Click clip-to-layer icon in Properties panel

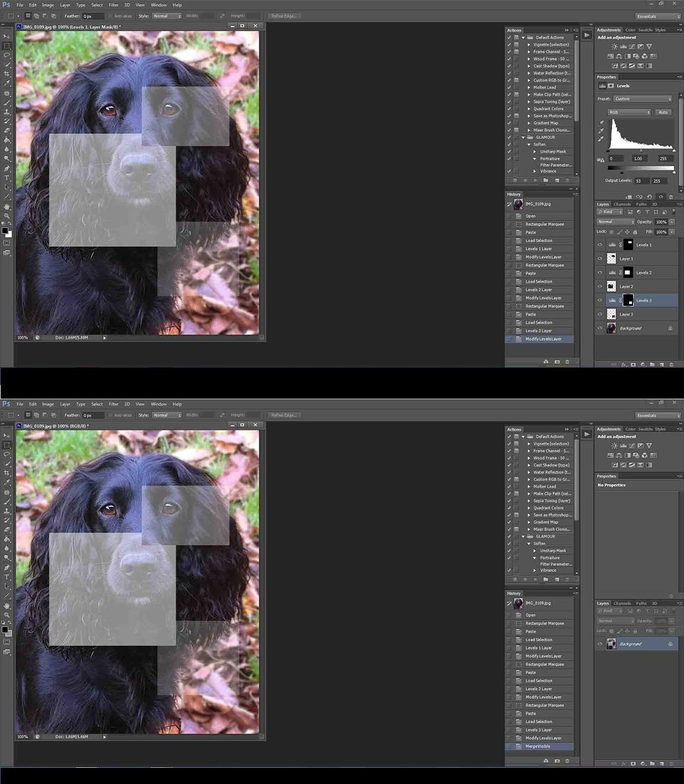(x=629, y=196)
